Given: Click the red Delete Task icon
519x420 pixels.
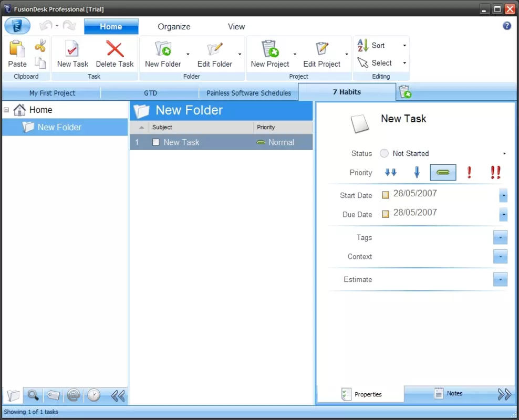Looking at the screenshot, I should [115, 49].
